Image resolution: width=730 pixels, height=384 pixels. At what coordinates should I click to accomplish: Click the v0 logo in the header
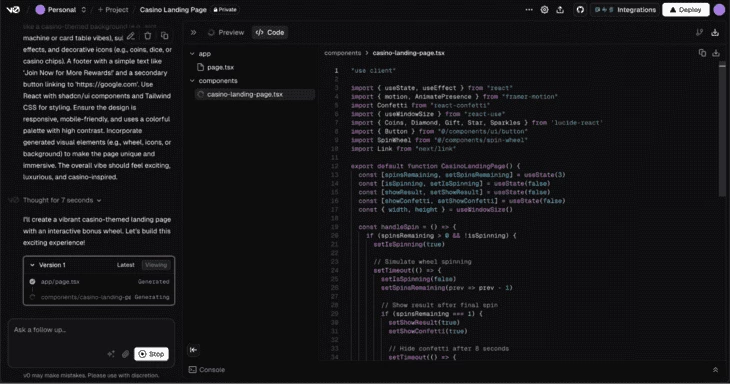pos(13,9)
